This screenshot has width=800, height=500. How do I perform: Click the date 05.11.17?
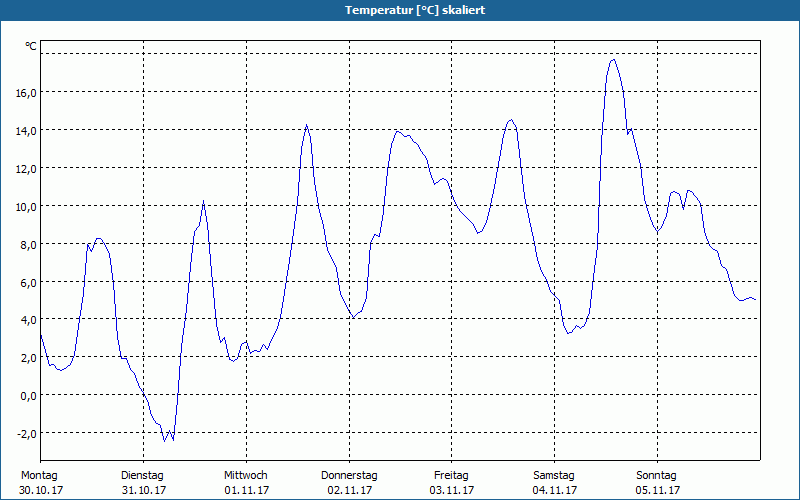[658, 490]
